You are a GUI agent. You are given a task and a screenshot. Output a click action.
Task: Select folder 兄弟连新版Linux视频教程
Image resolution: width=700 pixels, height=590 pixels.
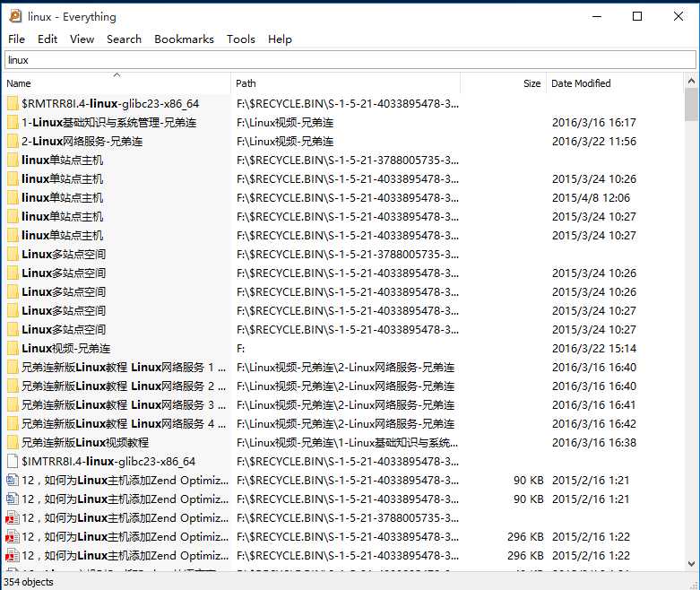85,443
